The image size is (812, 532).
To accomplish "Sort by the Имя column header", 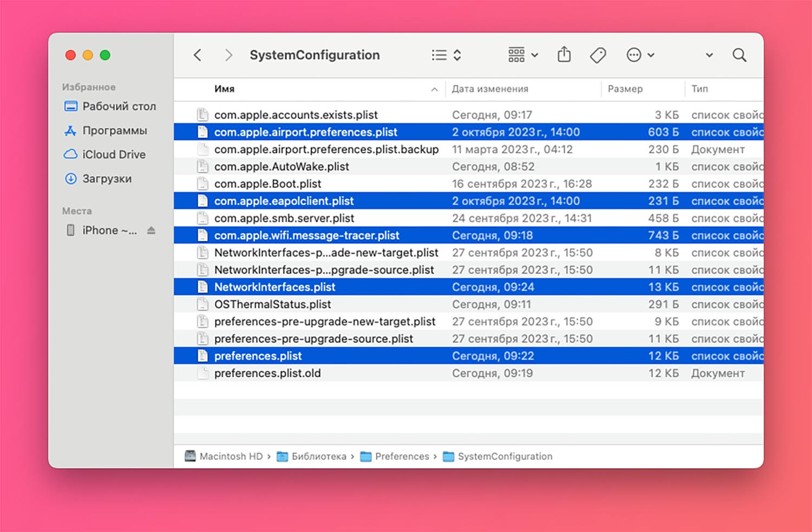I will (225, 89).
